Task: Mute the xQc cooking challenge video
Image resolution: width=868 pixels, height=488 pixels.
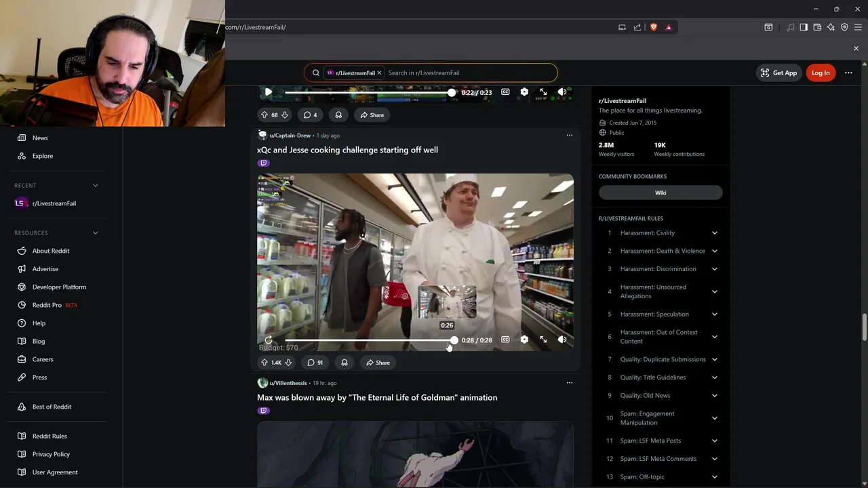Action: [562, 340]
